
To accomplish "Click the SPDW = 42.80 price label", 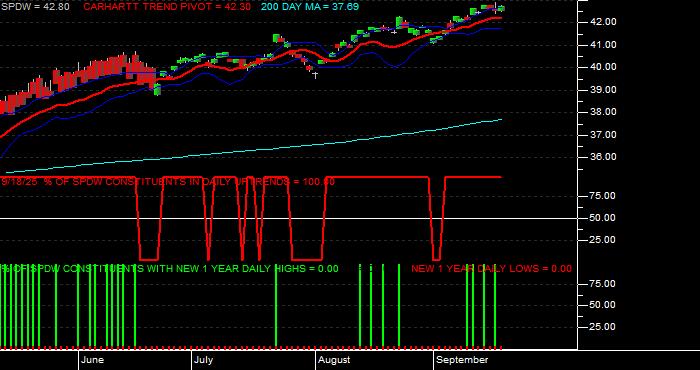I will click(x=35, y=7).
